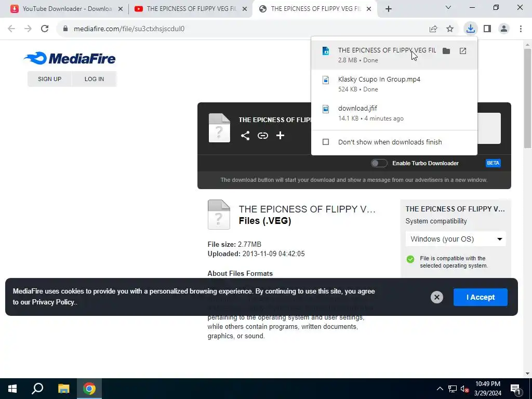Click the 'File size: 2.77MB' text
The height and width of the screenshot is (399, 532).
tap(234, 244)
